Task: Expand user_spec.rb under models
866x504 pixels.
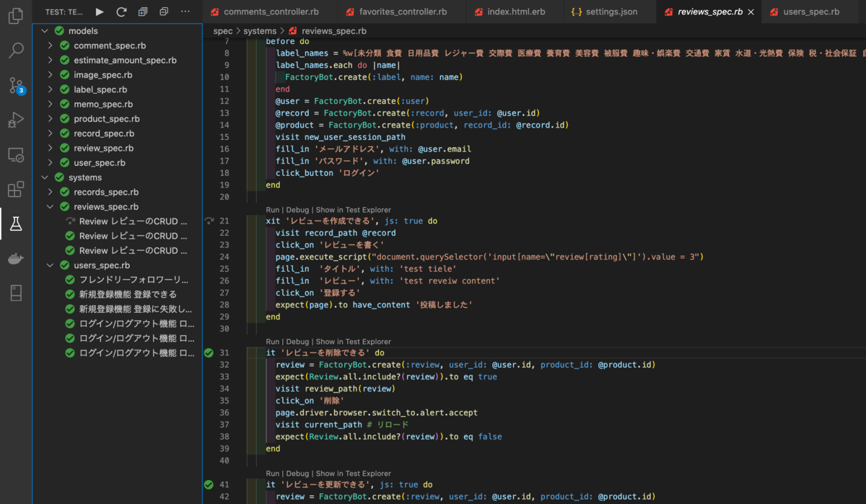Action: pos(51,163)
